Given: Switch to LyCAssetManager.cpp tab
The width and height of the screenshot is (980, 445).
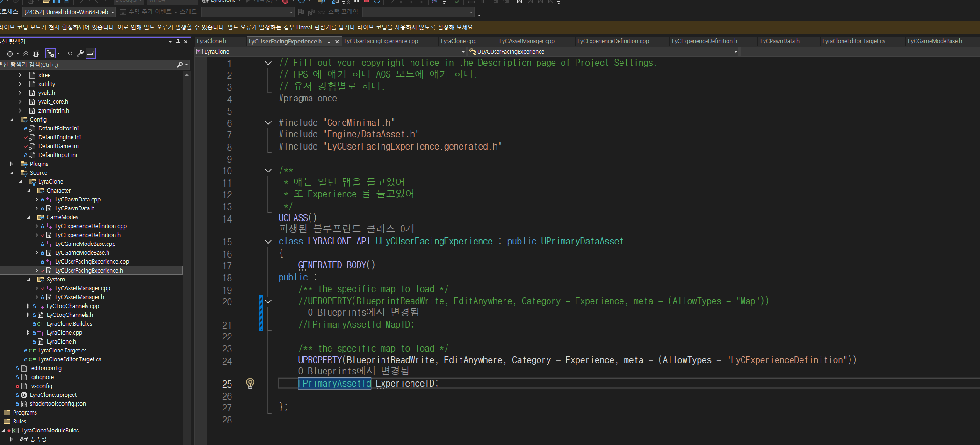Looking at the screenshot, I should click(527, 41).
